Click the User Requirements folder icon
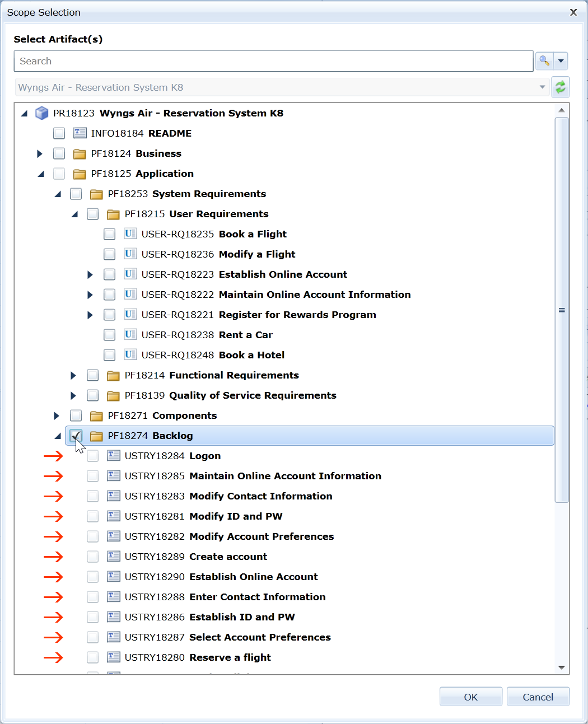Screen dimensions: 588x724 click(x=114, y=214)
